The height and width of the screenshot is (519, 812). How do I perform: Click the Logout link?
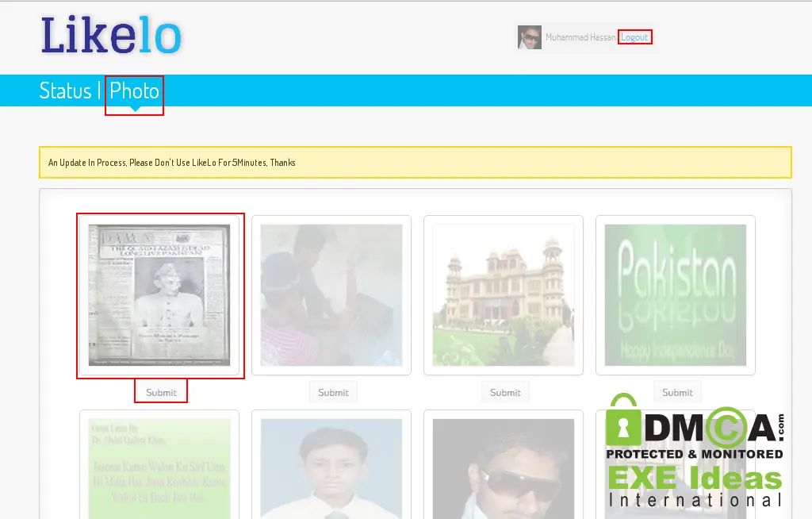634,37
